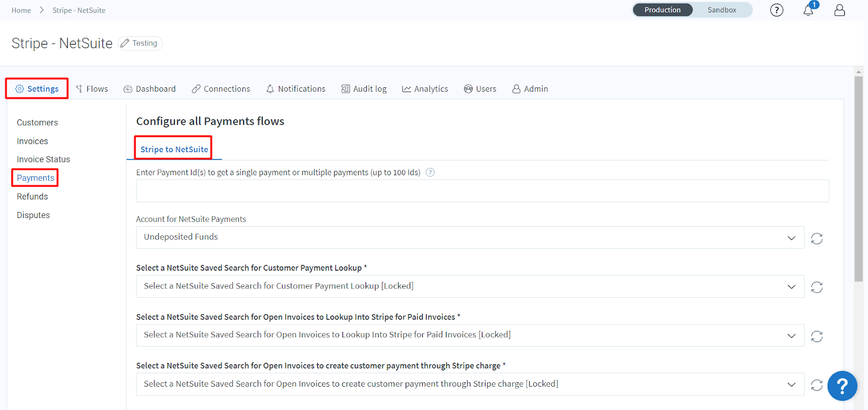This screenshot has height=410, width=868.
Task: Select Payments in the settings sidebar
Action: pyautogui.click(x=35, y=178)
